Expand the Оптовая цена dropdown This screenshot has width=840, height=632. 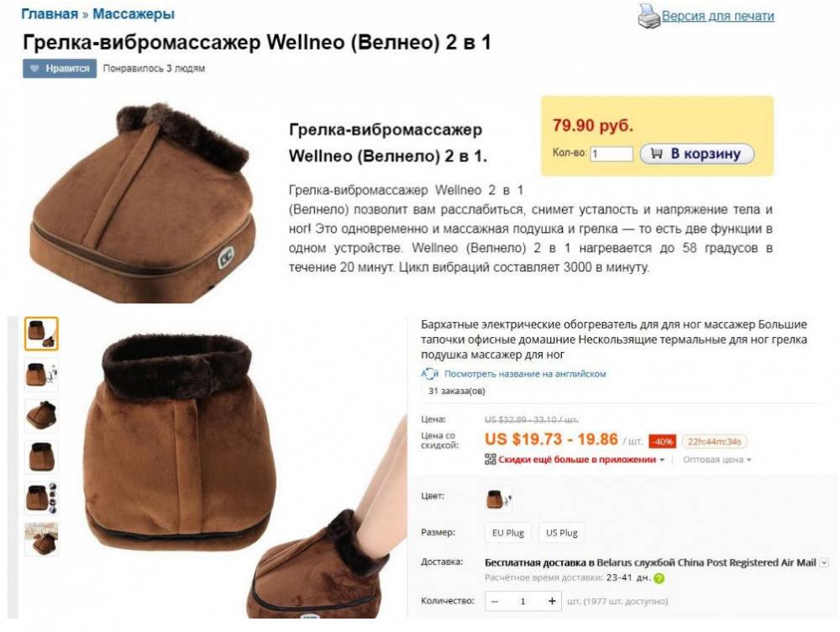tap(717, 460)
